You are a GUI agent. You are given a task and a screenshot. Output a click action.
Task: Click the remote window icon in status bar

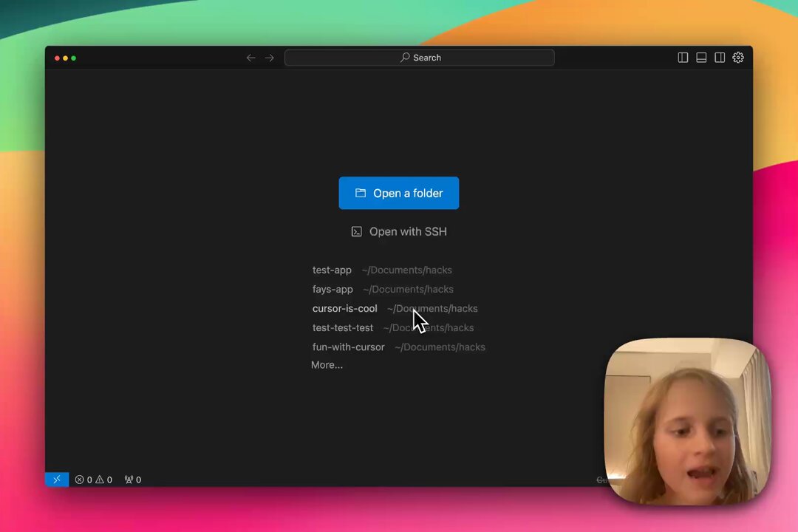click(56, 479)
